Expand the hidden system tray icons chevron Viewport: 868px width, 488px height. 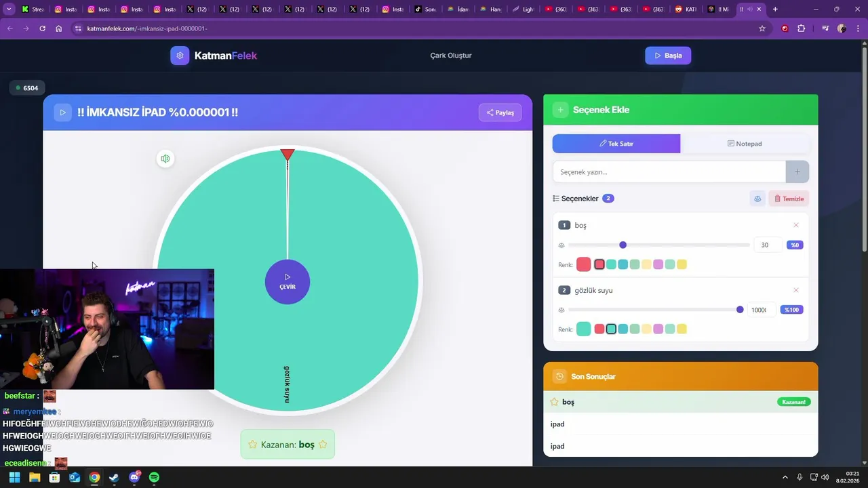tap(785, 477)
